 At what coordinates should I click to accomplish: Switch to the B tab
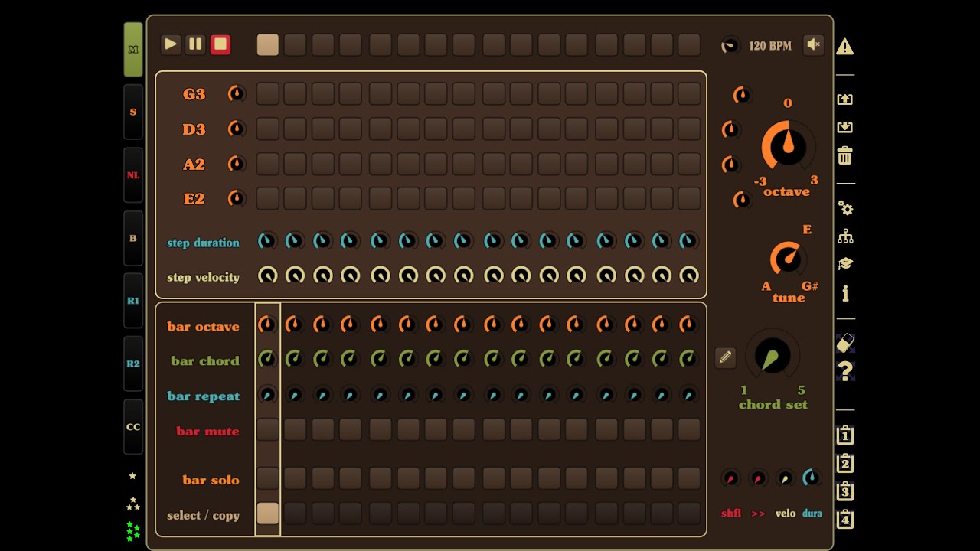tap(133, 238)
